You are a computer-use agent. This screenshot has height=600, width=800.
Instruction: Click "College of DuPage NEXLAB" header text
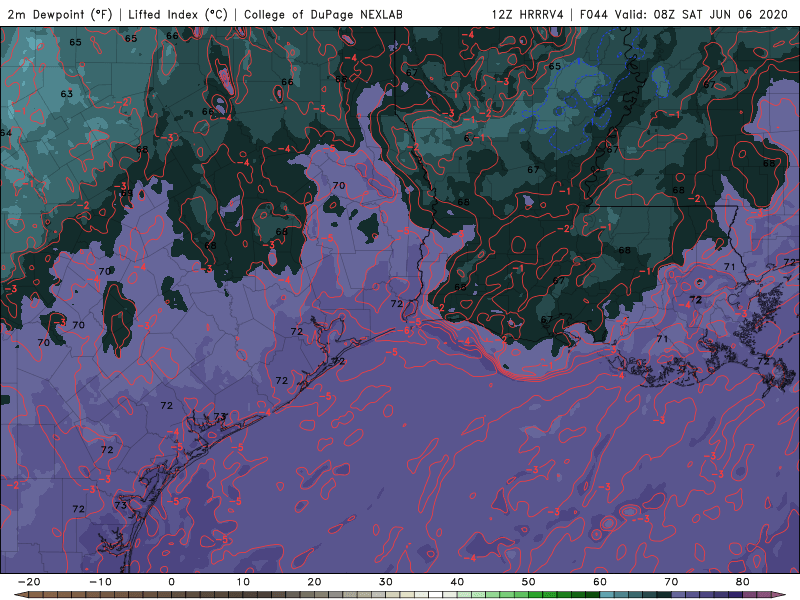pos(323,14)
